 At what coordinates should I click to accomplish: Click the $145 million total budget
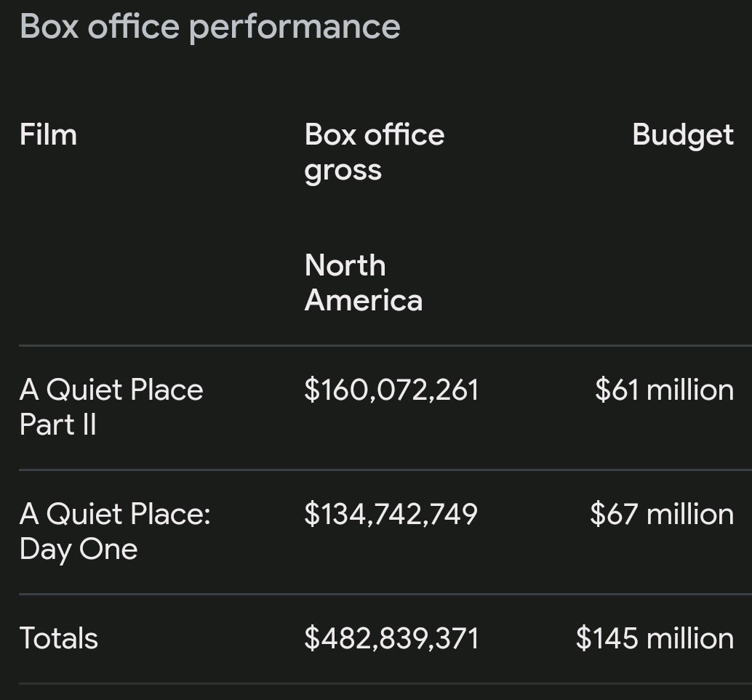655,638
